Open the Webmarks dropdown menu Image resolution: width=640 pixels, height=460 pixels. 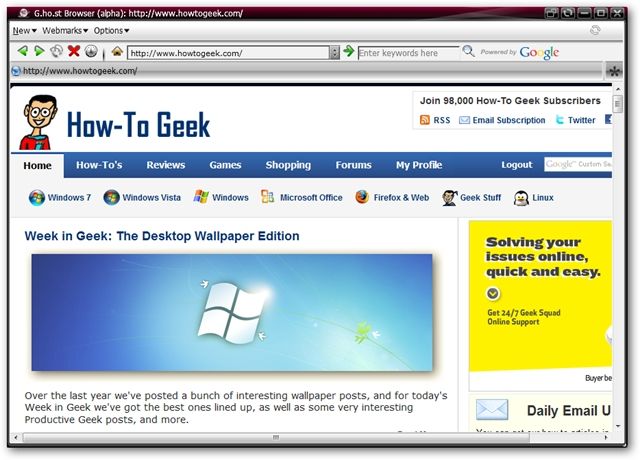click(65, 31)
